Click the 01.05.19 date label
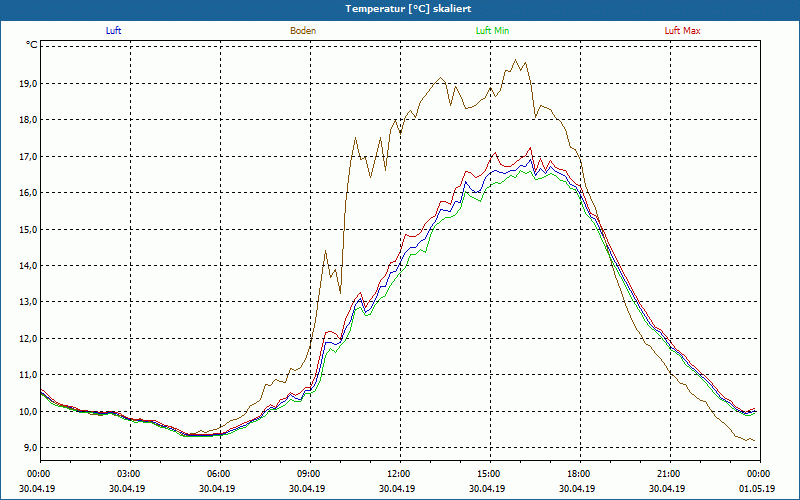 [757, 488]
